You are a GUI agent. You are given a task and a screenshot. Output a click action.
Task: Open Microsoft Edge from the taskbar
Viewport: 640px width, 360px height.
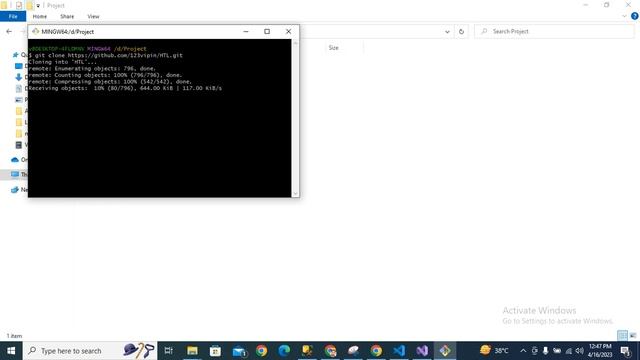point(284,351)
